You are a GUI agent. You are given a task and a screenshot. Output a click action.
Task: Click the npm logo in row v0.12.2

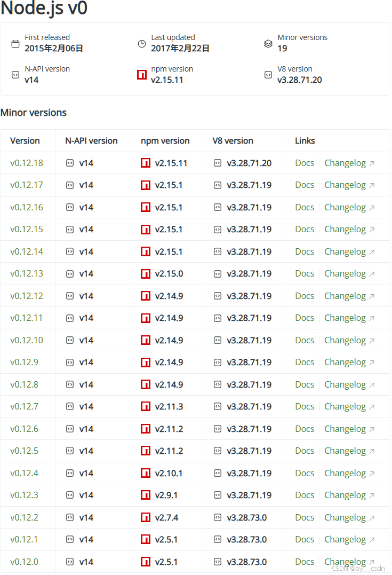point(146,518)
